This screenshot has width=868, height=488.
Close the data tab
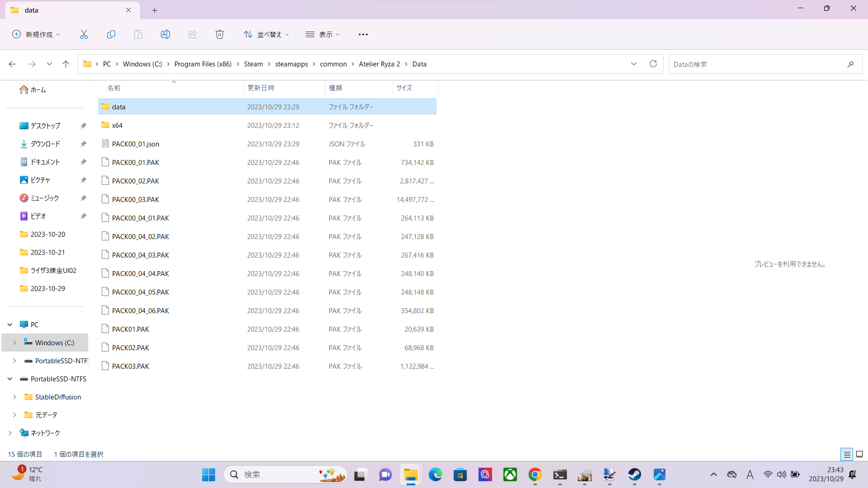128,10
